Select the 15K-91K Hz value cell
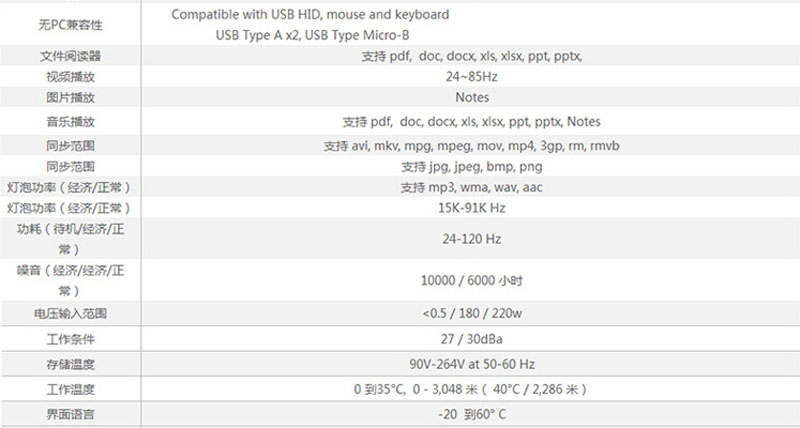 [x=471, y=208]
